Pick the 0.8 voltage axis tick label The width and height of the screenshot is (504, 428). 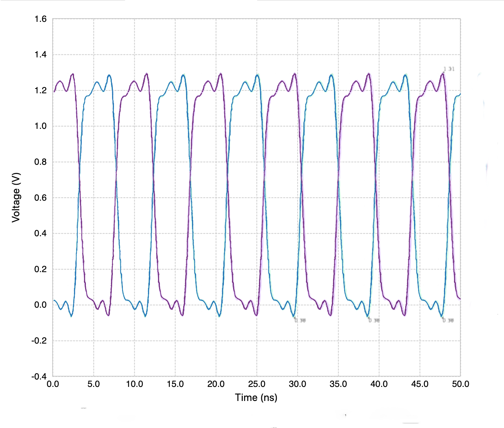41,162
